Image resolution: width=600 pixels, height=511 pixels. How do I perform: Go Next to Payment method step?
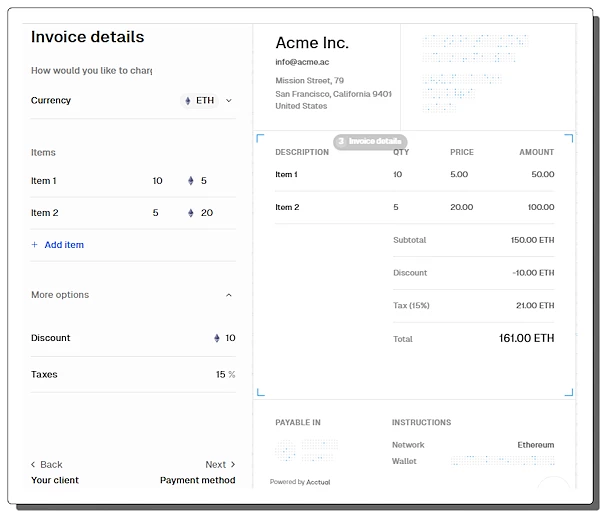tap(215, 465)
